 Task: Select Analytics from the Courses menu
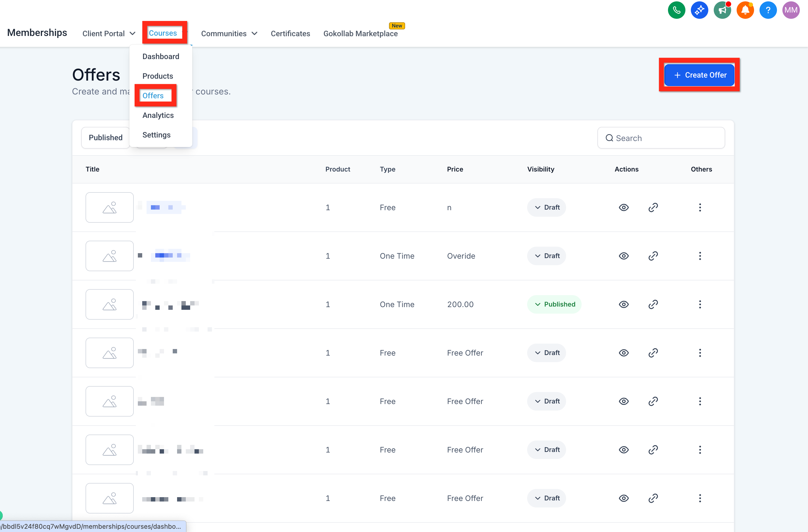[158, 115]
